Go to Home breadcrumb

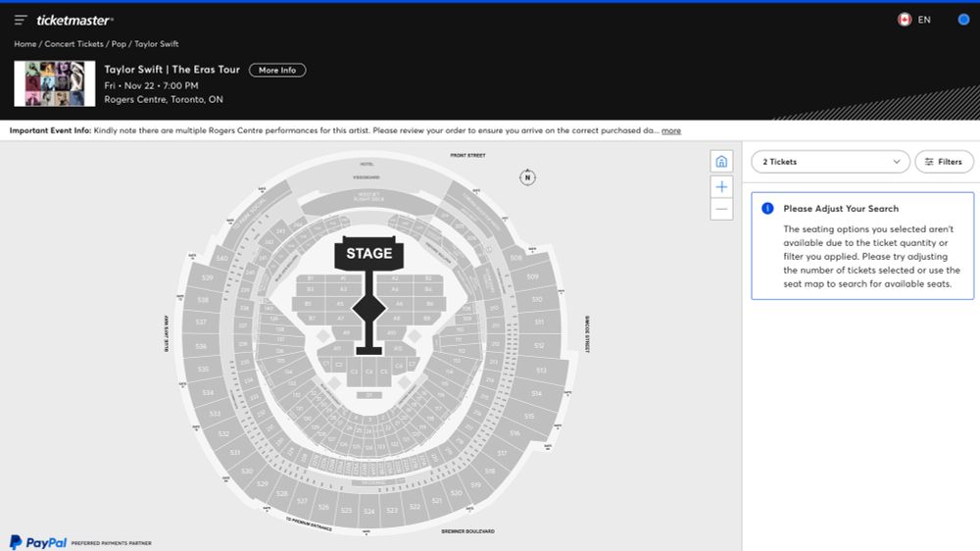pyautogui.click(x=25, y=44)
